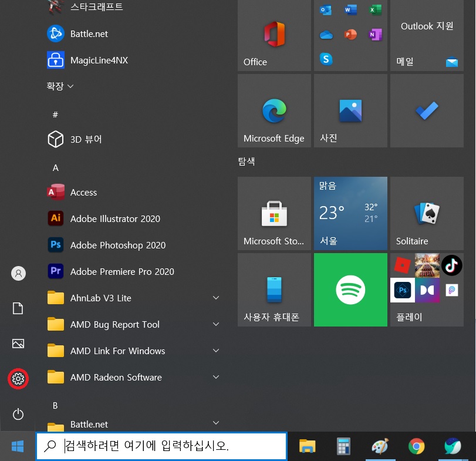Open Adobe Illustrator 2020
The height and width of the screenshot is (461, 476).
point(133,218)
